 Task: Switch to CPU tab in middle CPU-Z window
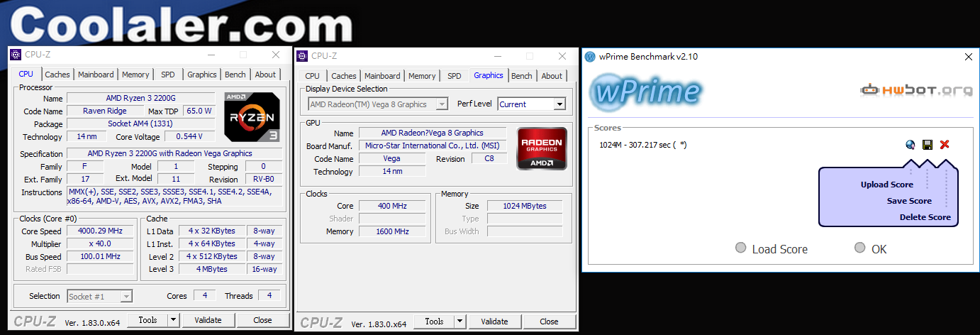pos(313,76)
